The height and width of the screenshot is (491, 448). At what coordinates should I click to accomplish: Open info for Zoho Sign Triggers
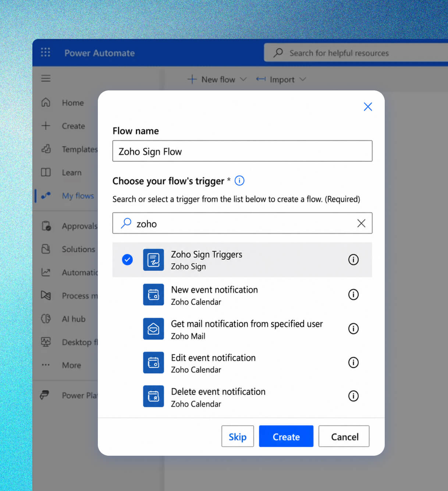[x=353, y=260]
